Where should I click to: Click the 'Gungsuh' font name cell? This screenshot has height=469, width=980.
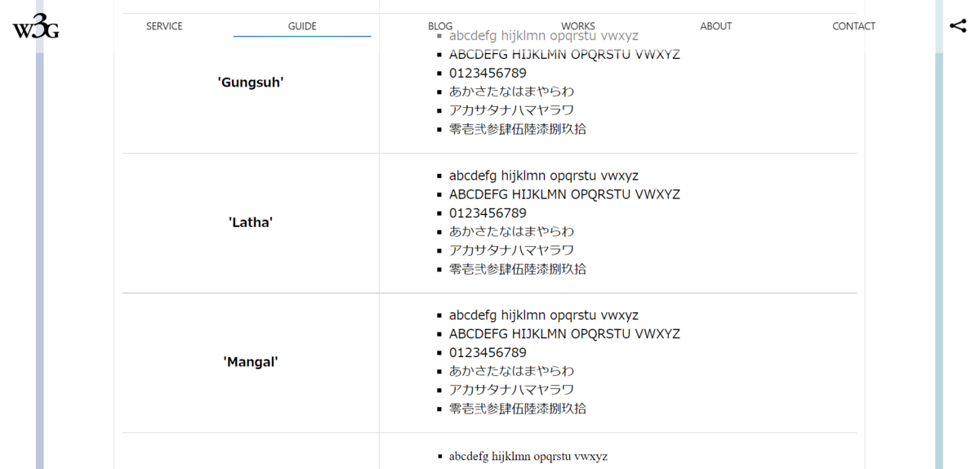pos(251,83)
